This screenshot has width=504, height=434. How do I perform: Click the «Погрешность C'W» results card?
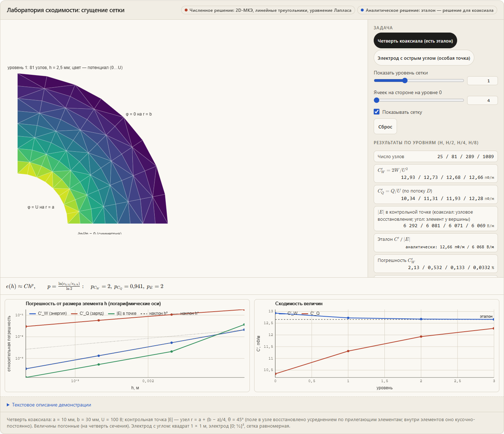point(436,264)
